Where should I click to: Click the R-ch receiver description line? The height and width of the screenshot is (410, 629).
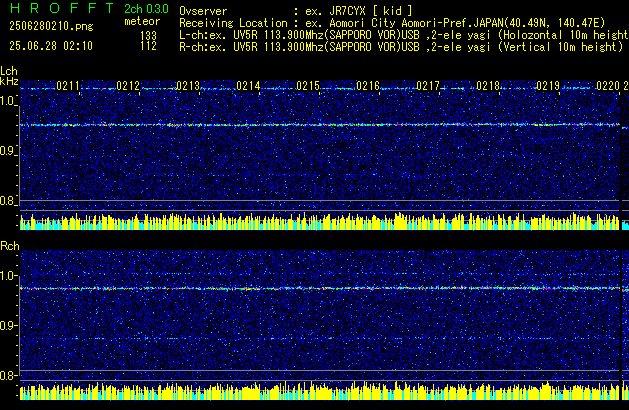pos(401,47)
